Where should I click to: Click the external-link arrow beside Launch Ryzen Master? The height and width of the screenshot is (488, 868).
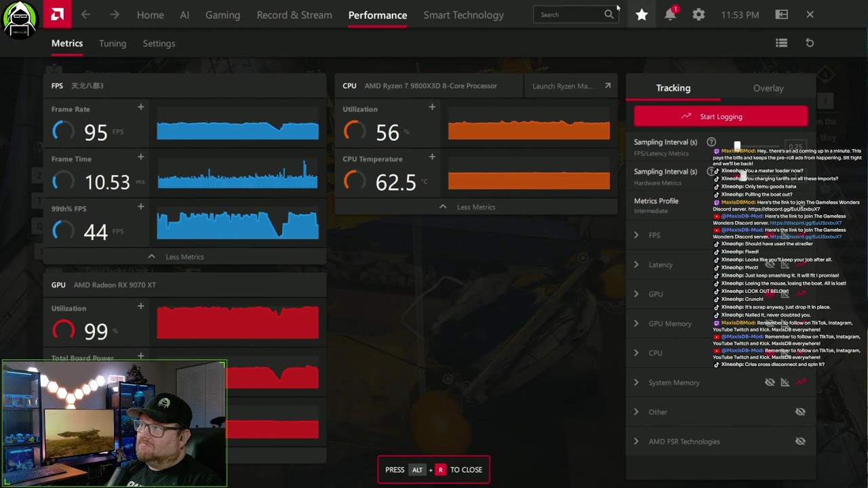(608, 86)
